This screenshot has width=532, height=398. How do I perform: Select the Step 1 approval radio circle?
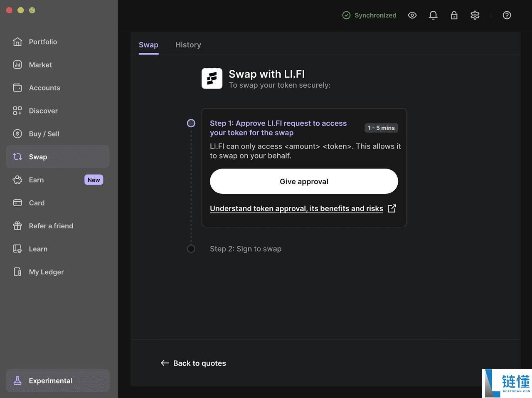click(191, 123)
